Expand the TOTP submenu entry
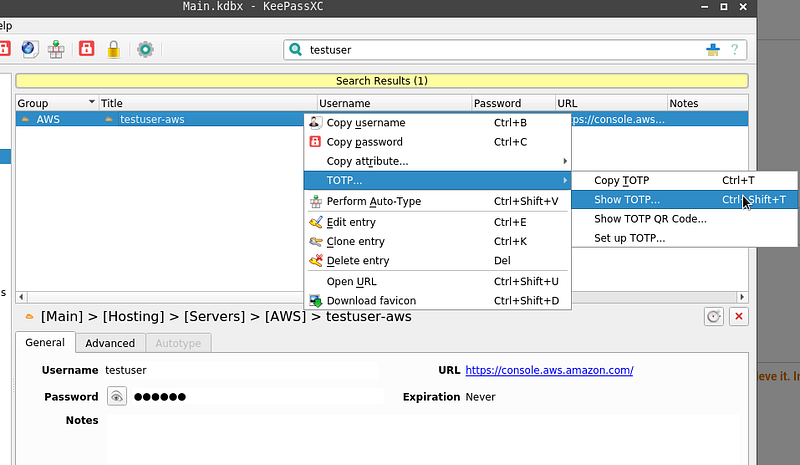800x465 pixels. tap(437, 180)
